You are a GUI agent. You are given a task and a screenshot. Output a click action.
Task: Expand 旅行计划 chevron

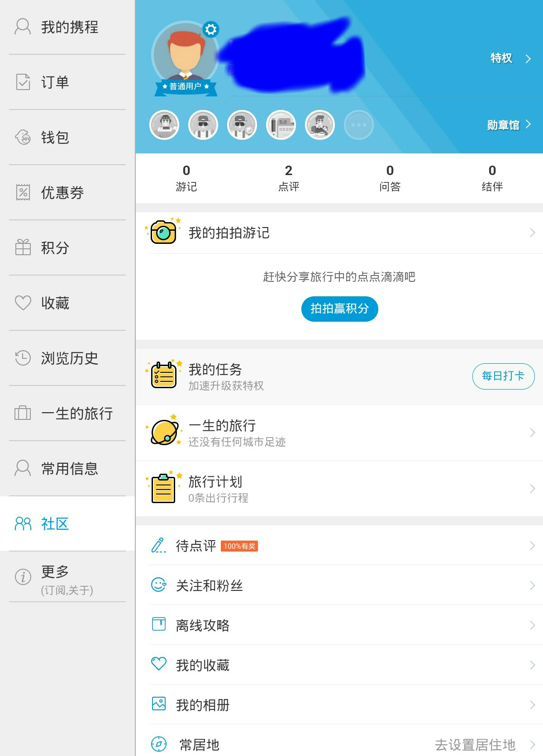[533, 489]
